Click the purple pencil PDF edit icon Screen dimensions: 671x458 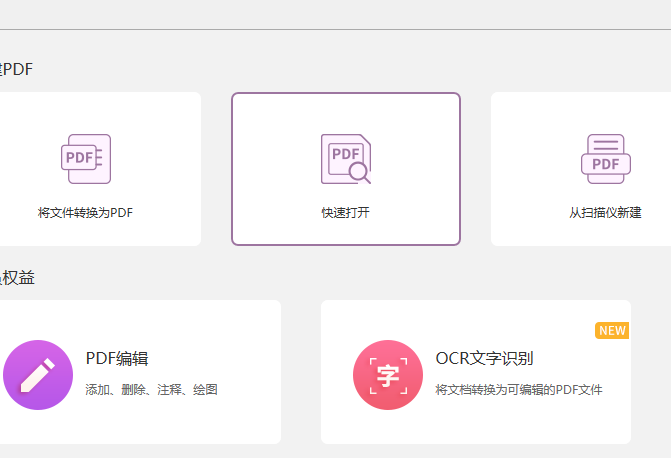point(38,375)
